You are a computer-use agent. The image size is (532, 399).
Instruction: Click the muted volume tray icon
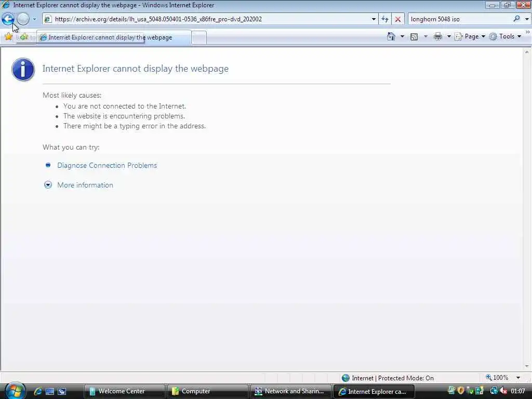(503, 391)
